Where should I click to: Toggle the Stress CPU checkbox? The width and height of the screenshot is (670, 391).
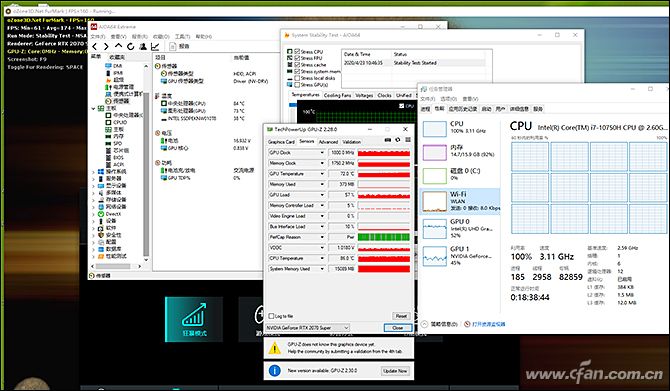coord(297,52)
